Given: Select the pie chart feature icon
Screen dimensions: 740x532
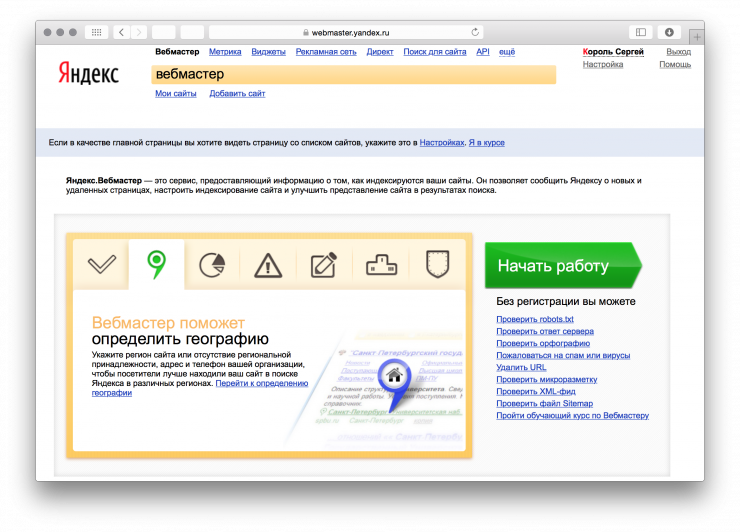Looking at the screenshot, I should [211, 265].
